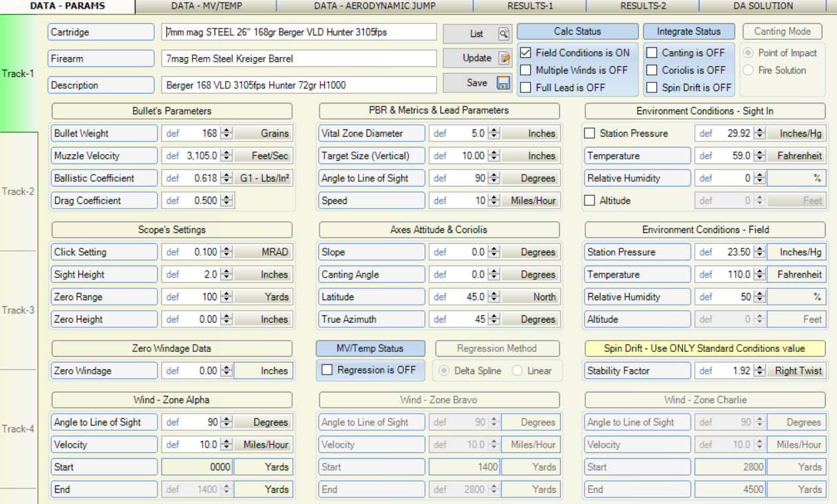Change G1 - Lbs/In² BC unit

(x=263, y=178)
